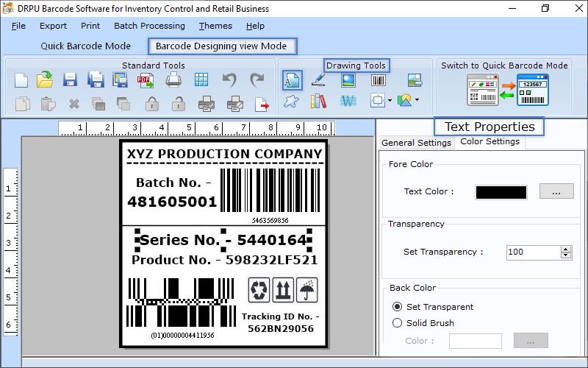
Task: Select the Picture drawing tool
Action: [348, 80]
